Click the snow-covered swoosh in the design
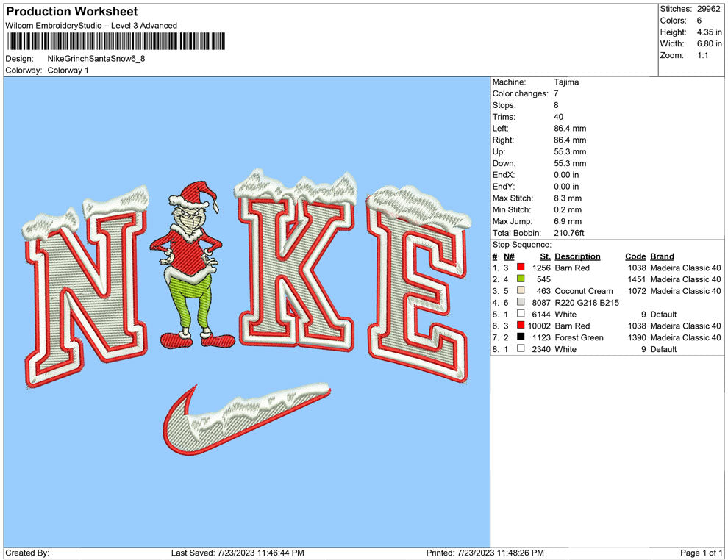 (246, 419)
